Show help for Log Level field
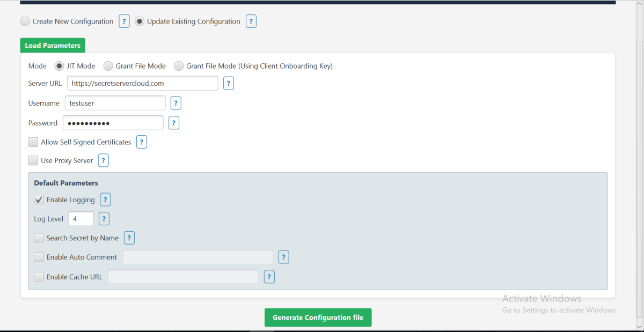 (x=104, y=219)
